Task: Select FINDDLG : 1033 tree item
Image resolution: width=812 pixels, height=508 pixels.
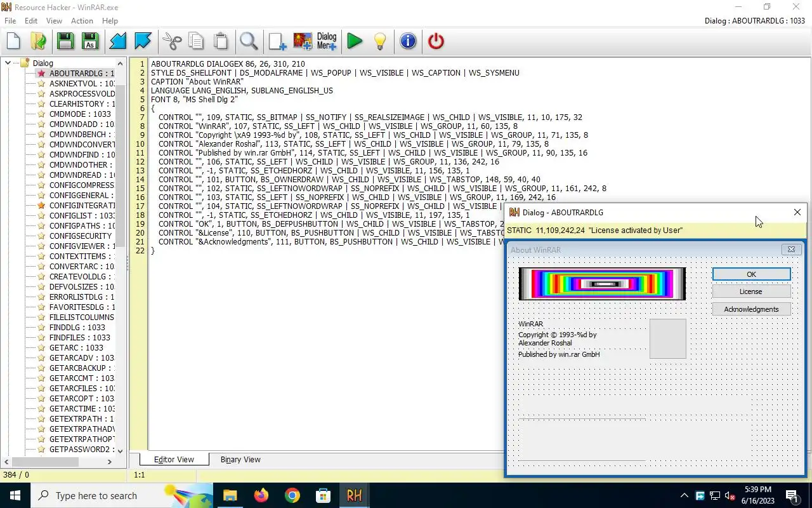Action: point(77,328)
